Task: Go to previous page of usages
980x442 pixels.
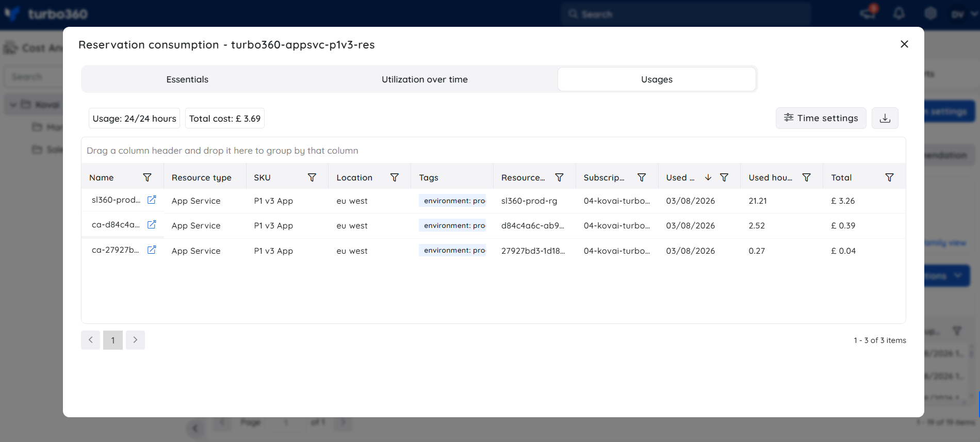Action: click(90, 340)
